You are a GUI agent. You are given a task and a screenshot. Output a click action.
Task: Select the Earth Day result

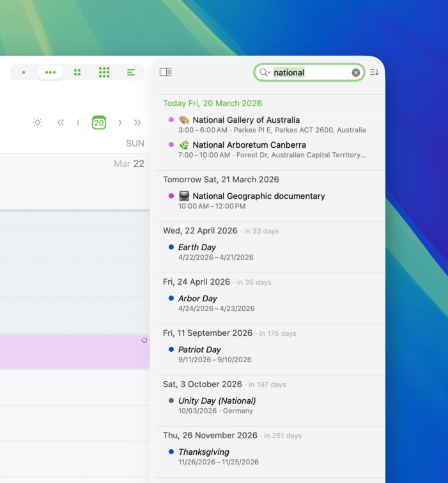coord(270,252)
